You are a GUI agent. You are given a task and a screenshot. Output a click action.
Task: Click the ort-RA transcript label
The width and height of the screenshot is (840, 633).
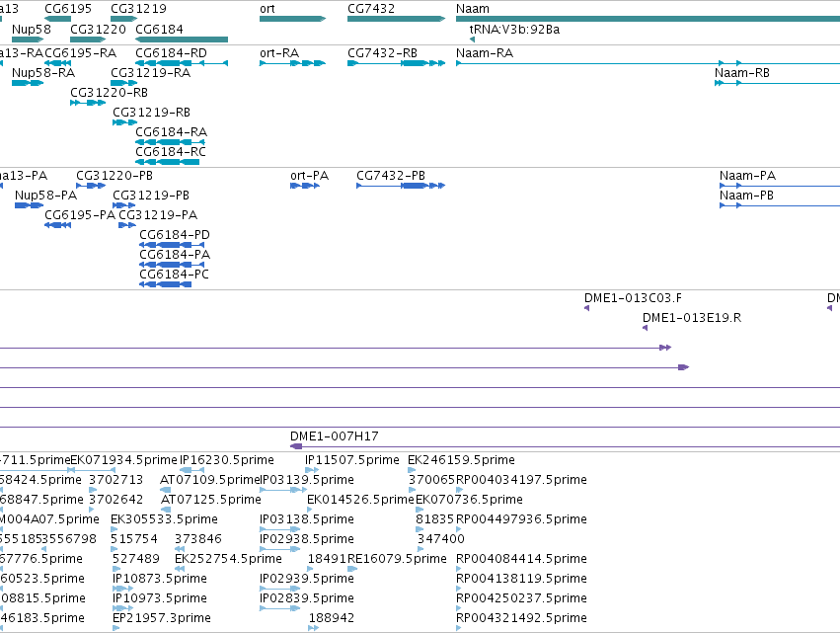(279, 53)
